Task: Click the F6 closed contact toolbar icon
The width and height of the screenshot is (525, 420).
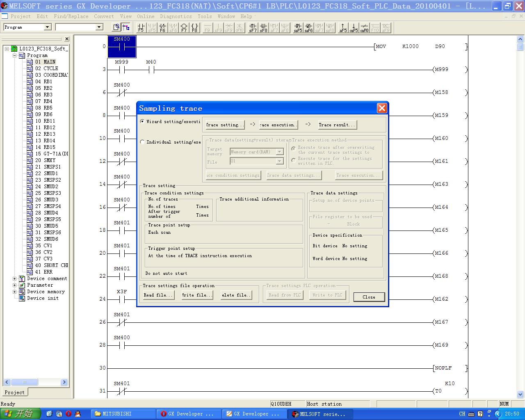Action: tap(162, 27)
